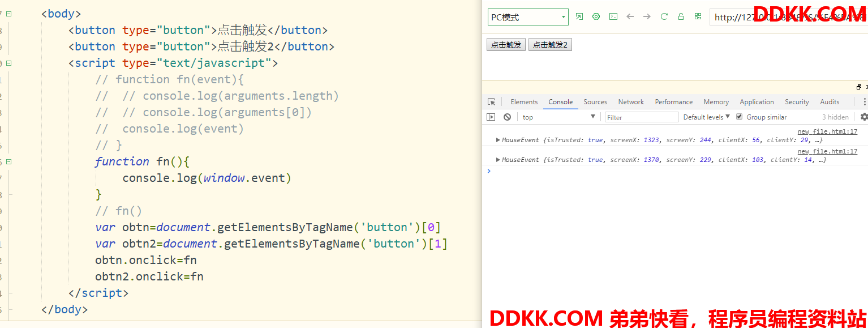Click the code line for button 点击触发2
The image size is (868, 328).
pos(201,46)
